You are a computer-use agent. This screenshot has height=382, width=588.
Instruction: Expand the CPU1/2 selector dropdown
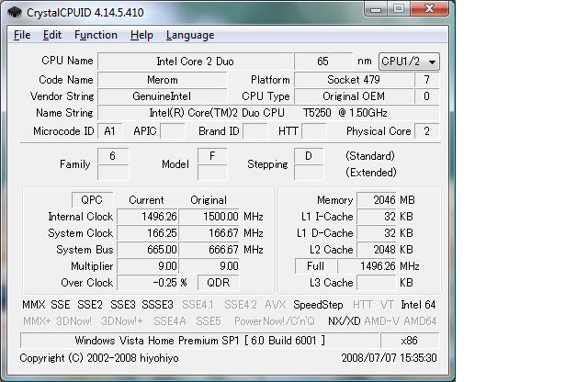tap(409, 62)
